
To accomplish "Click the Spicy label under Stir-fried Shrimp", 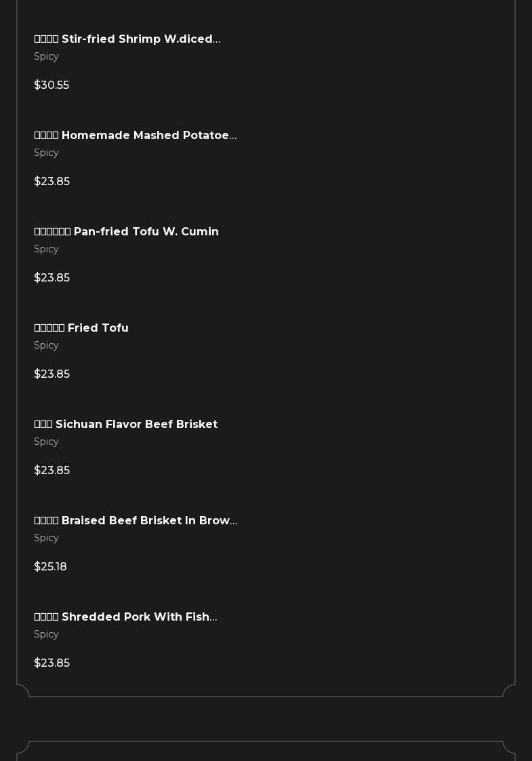I will click(47, 57).
